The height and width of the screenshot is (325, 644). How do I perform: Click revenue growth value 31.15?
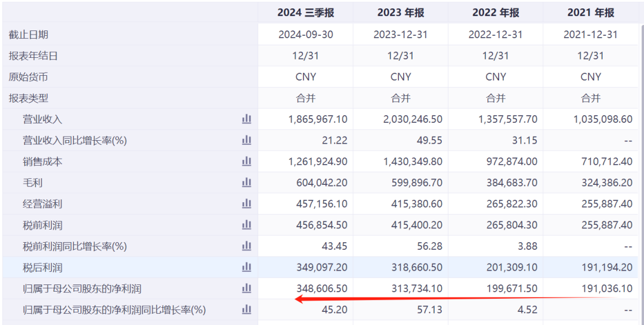525,141
